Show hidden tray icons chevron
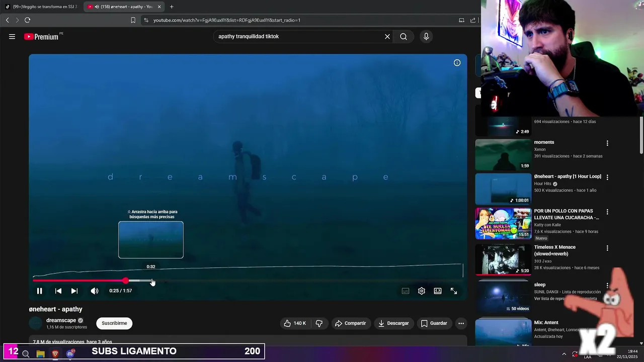Screen dimensions: 644x362 click(x=563, y=354)
